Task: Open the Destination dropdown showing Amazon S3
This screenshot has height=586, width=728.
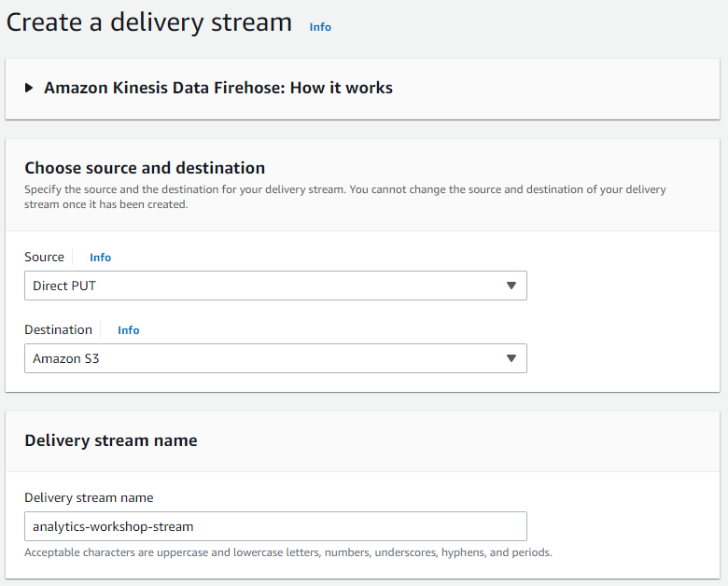Action: pyautogui.click(x=275, y=358)
